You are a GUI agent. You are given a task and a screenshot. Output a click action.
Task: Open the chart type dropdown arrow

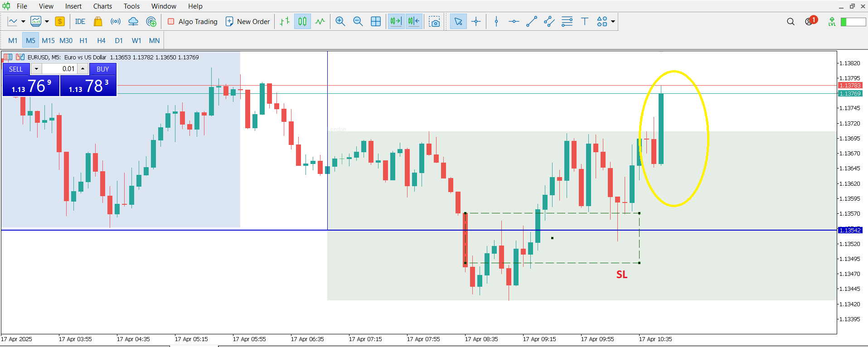(23, 22)
